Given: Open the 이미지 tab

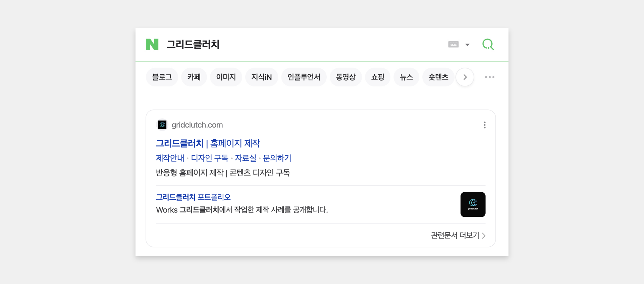Looking at the screenshot, I should pos(226,77).
